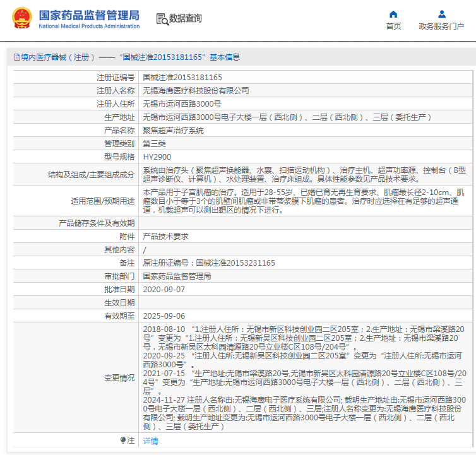Screen dimensions: 476x455
Task: Click the 注册证编号 row label
Action: point(116,78)
